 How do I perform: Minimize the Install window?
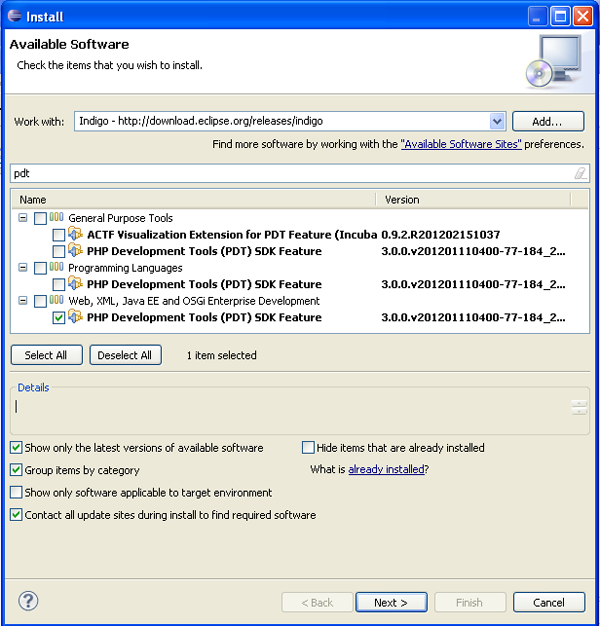(537, 16)
